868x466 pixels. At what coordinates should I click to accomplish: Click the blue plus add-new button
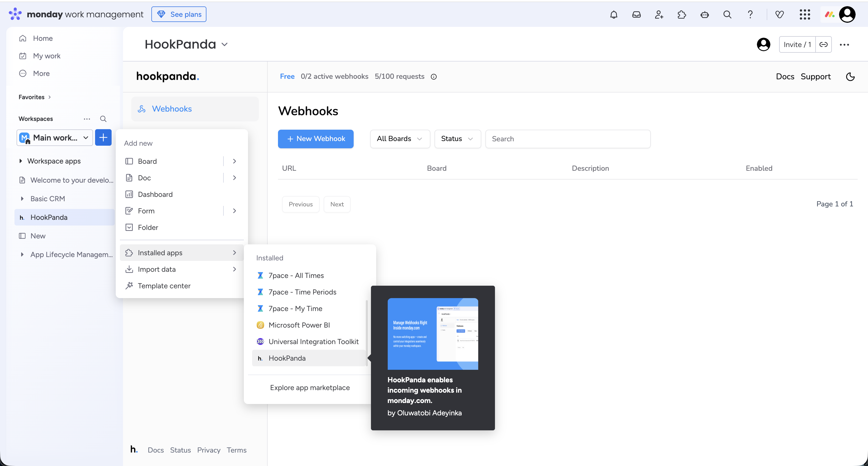coord(103,137)
